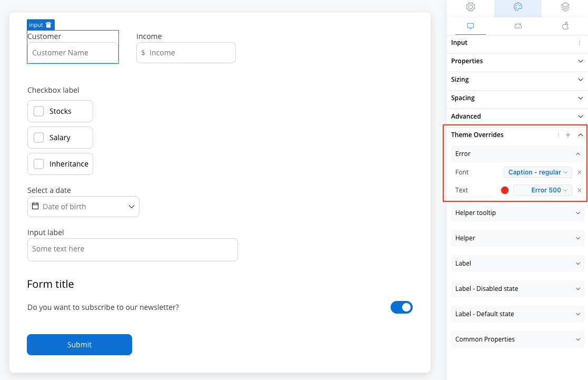Click the input tag label on selection
This screenshot has height=380, width=588.
point(36,25)
